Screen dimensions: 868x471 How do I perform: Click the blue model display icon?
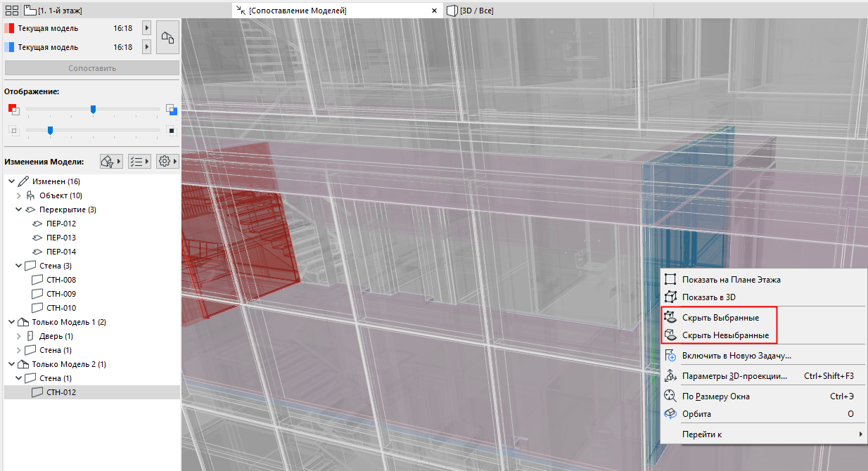coord(172,108)
